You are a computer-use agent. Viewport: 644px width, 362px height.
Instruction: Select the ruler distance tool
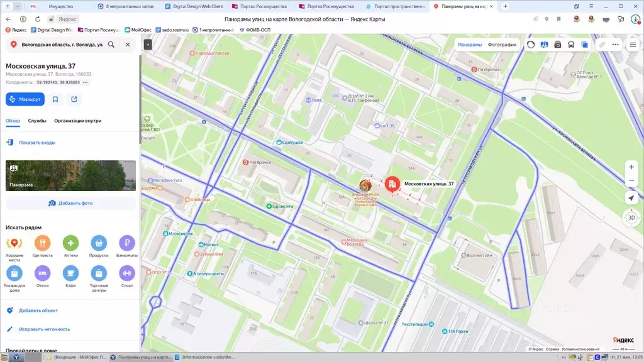click(602, 45)
